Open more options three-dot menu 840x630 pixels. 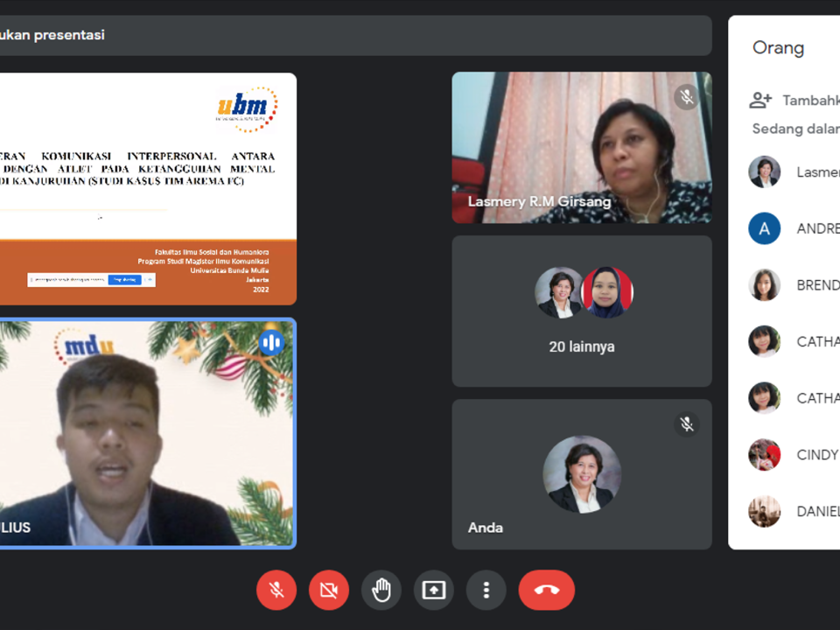pos(486,590)
